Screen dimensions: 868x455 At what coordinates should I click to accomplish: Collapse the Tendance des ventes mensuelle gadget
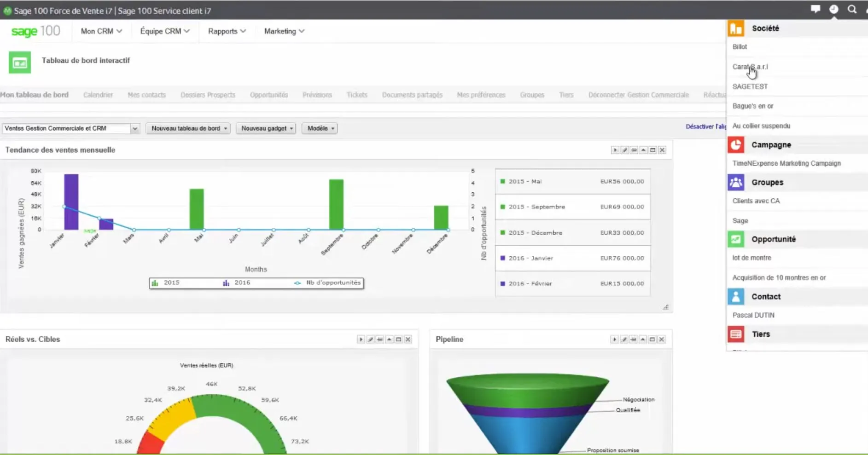tap(643, 150)
